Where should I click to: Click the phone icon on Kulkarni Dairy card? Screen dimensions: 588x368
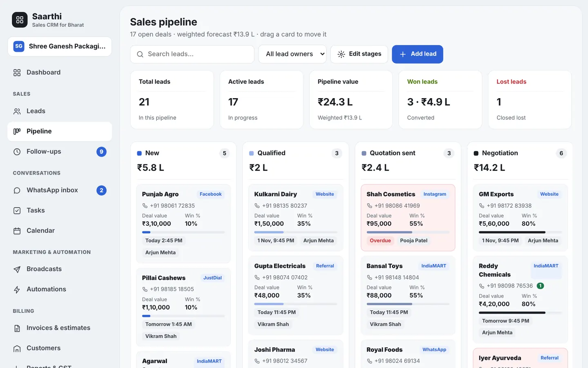coord(257,206)
